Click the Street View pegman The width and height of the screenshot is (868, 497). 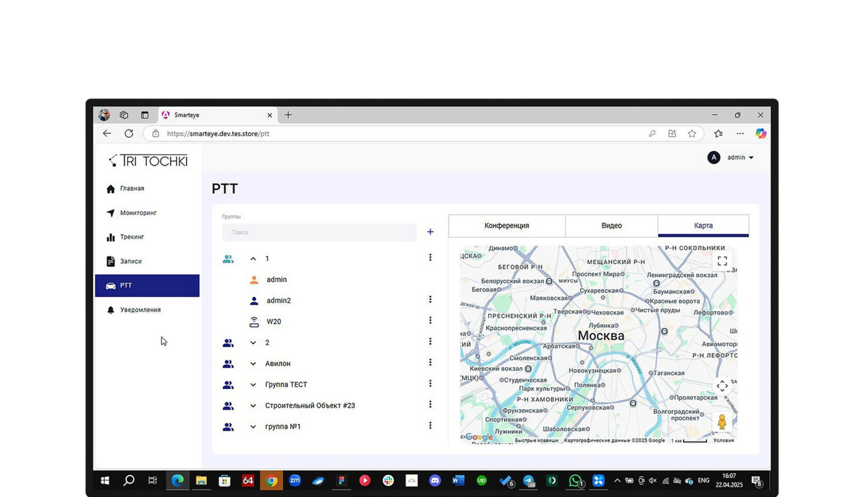[722, 422]
